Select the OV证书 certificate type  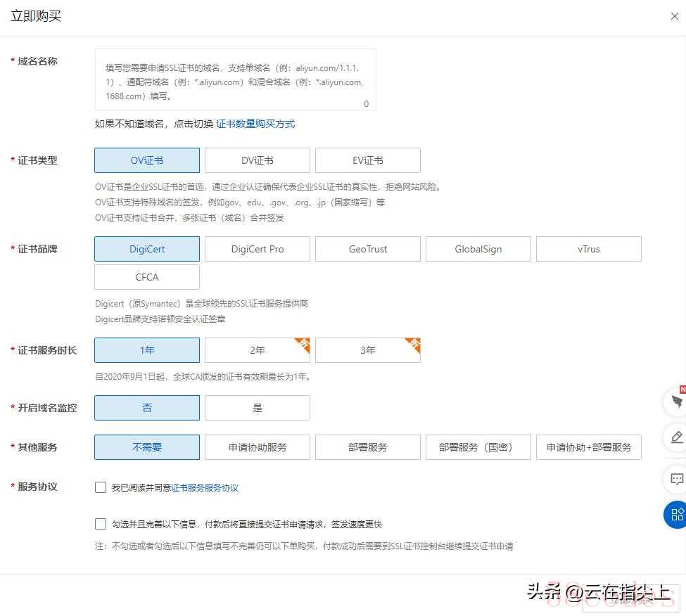[147, 160]
